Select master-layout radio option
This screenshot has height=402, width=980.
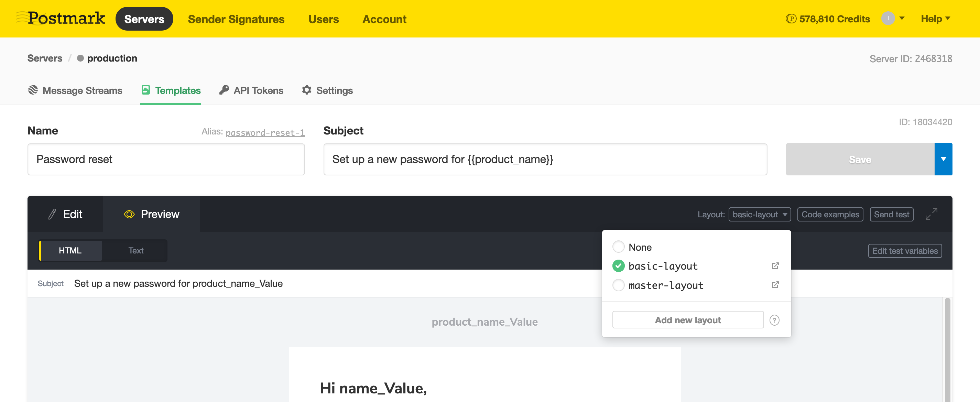pyautogui.click(x=618, y=285)
